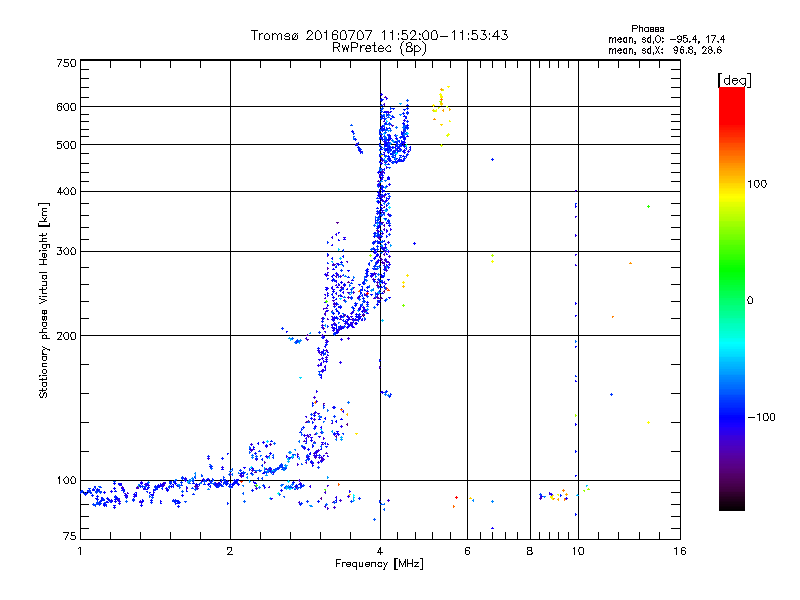The image size is (800, 600).
Task: Click the 'Stationary phase Virtual Height [km]' axis title
Action: [x=44, y=300]
